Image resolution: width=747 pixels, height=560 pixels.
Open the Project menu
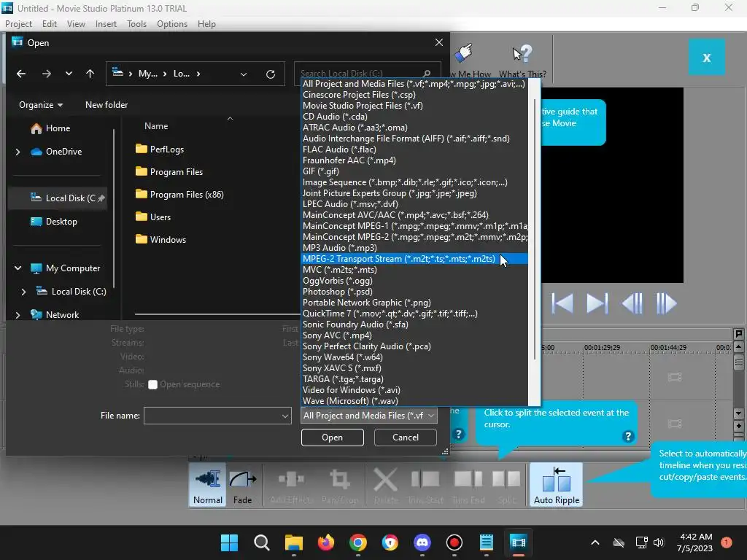coord(18,24)
